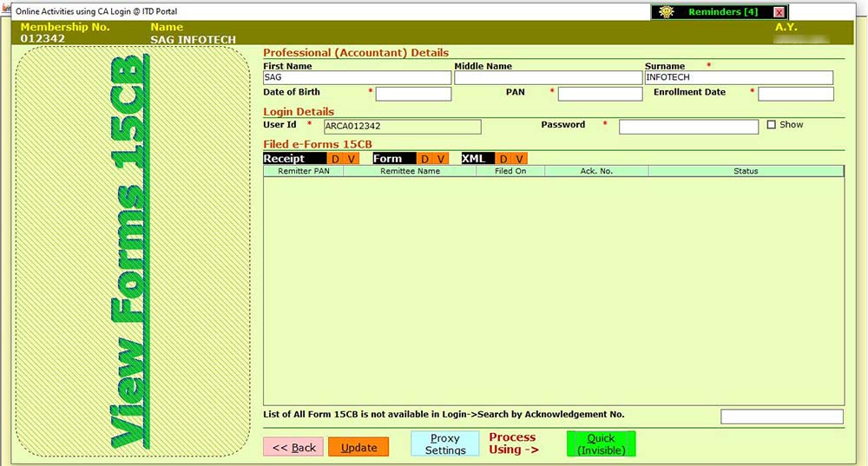
Task: Click the Form V view button
Action: pyautogui.click(x=441, y=159)
